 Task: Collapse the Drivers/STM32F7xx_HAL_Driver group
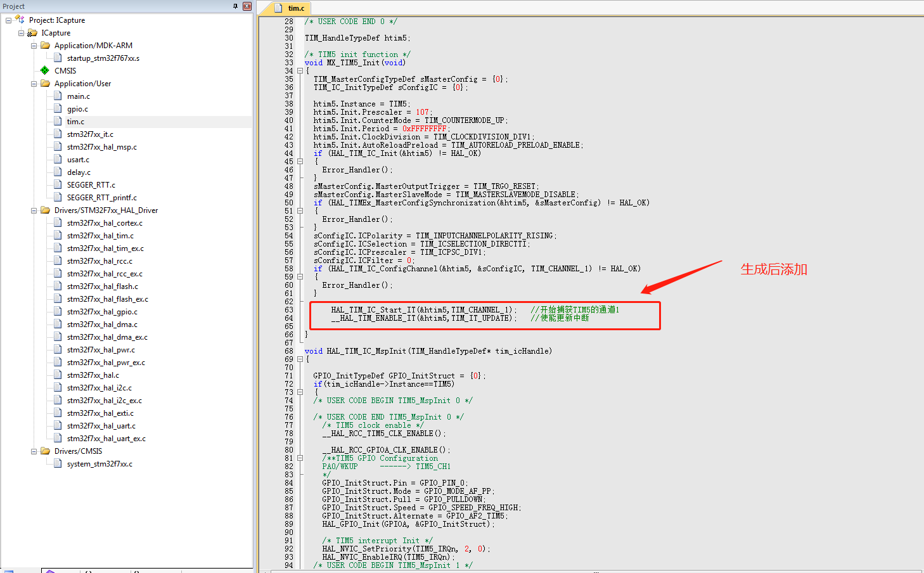point(34,210)
